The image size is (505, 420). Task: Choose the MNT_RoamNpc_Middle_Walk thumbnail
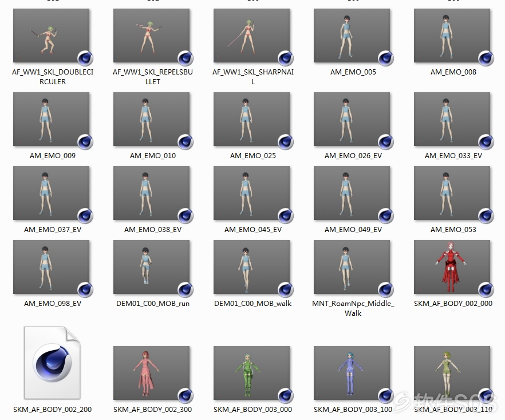coord(352,267)
